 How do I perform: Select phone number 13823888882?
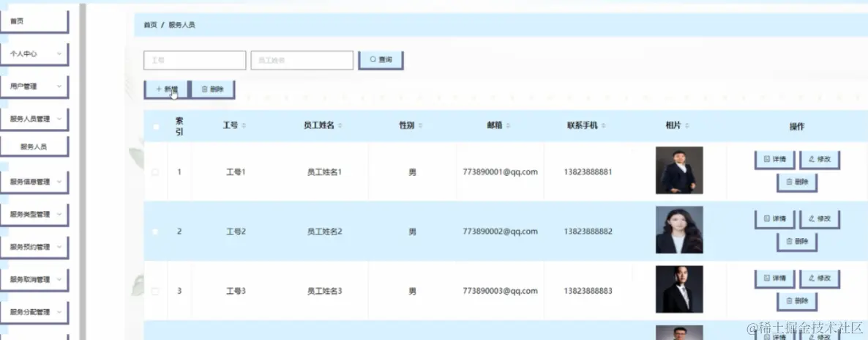coord(588,232)
